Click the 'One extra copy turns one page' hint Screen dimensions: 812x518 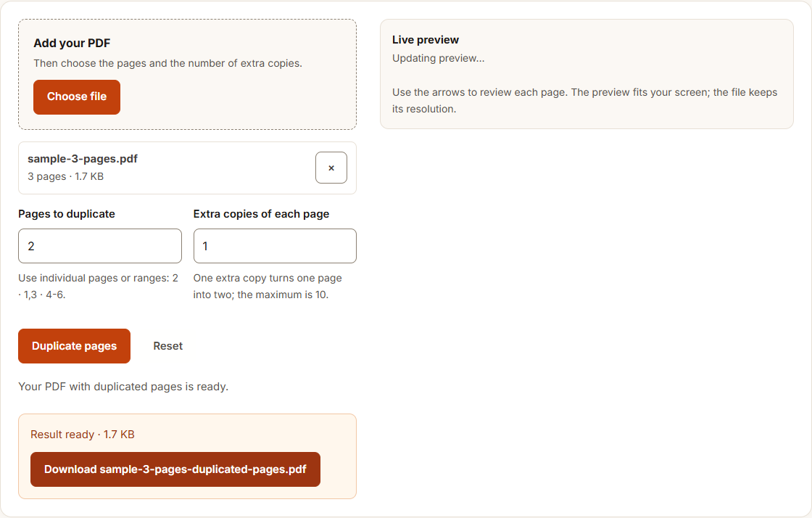click(268, 287)
